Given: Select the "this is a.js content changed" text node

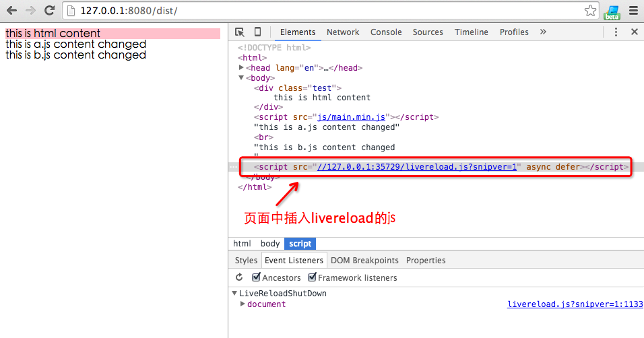Looking at the screenshot, I should (x=327, y=127).
